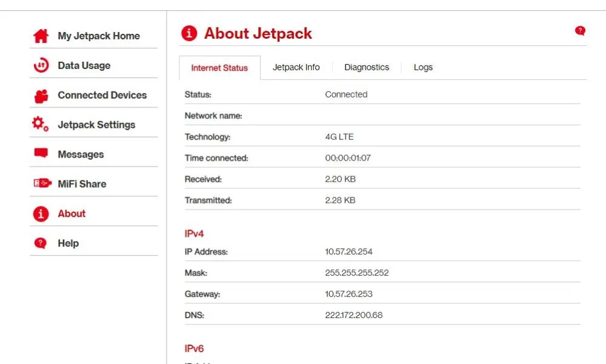Click the MiFi Share USB icon

[42, 183]
